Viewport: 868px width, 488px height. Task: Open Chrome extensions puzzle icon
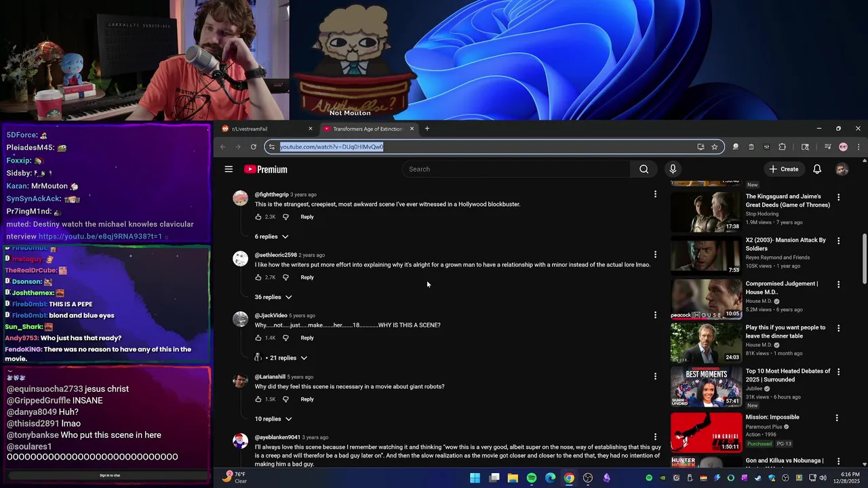pos(782,147)
